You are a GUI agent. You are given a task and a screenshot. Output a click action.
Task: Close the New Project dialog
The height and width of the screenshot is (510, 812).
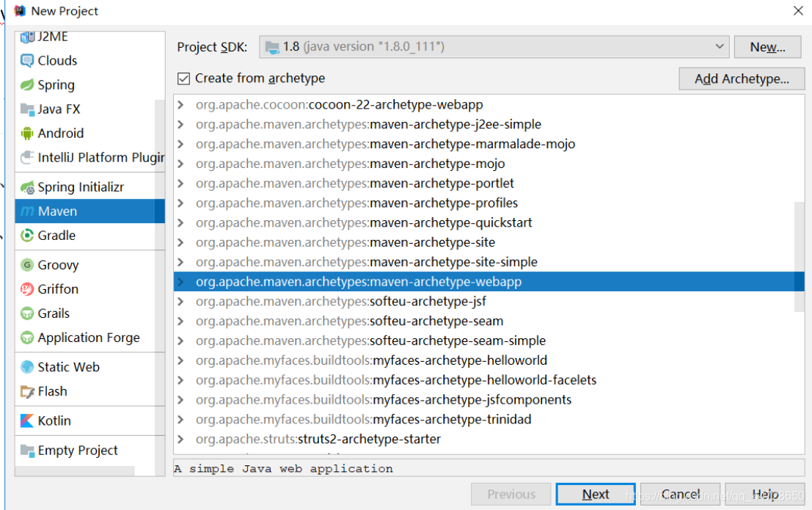point(798,10)
